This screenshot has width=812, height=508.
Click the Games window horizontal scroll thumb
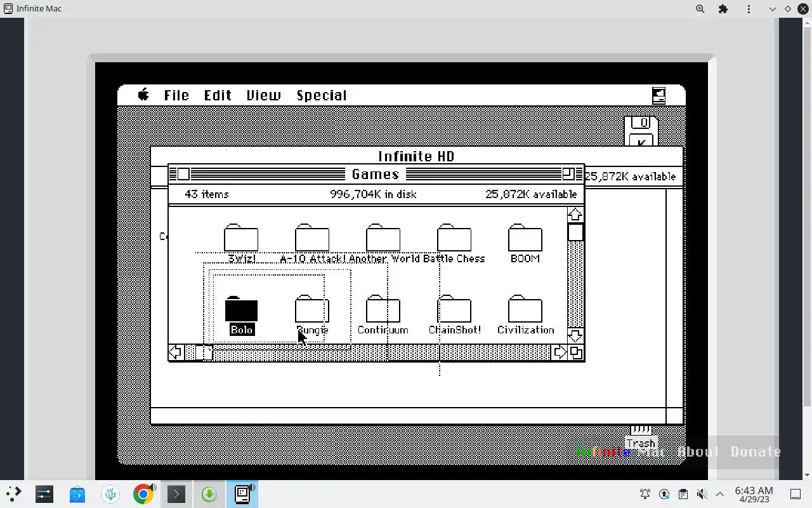tap(204, 352)
